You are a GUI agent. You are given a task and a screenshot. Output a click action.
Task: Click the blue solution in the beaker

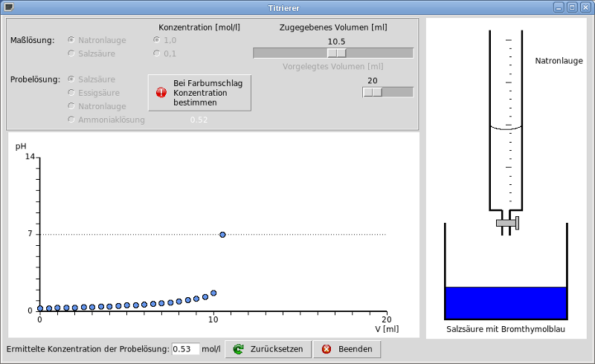click(x=506, y=303)
